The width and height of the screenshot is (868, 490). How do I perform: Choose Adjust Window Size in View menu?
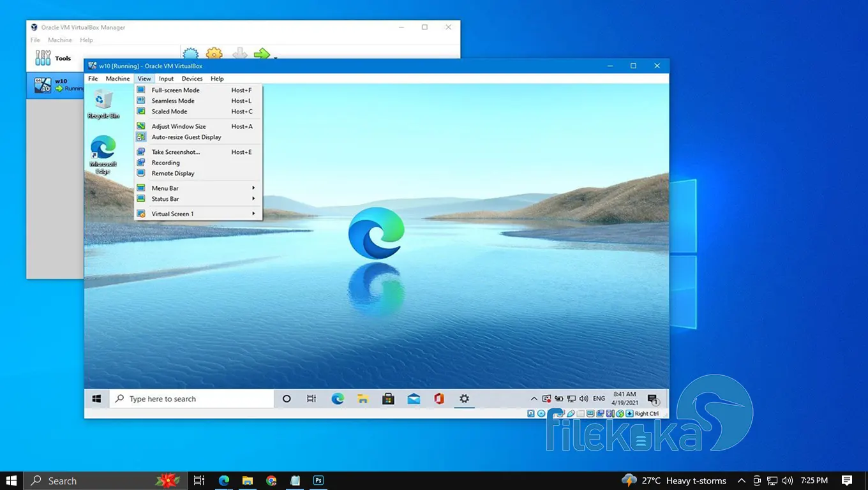[x=198, y=126]
